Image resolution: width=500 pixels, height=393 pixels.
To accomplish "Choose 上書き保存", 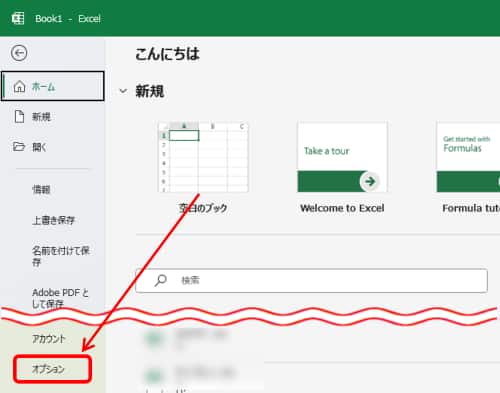I will pyautogui.click(x=54, y=220).
